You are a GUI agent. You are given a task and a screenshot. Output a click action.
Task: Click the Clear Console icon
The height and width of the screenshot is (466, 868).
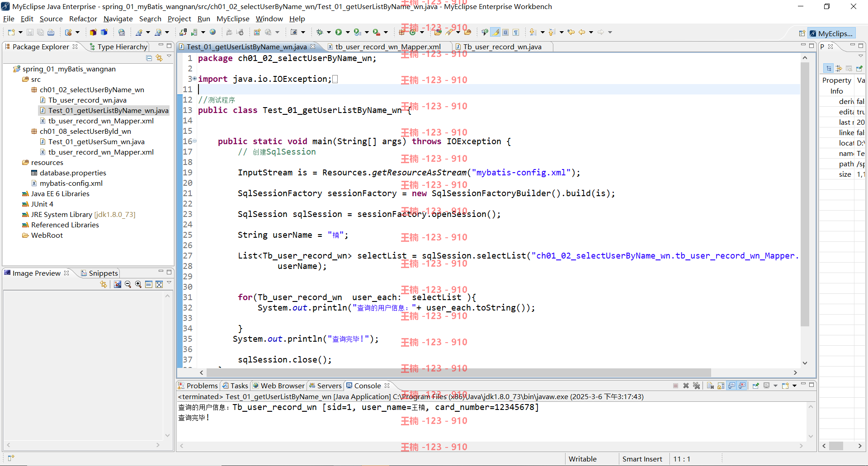coord(710,386)
